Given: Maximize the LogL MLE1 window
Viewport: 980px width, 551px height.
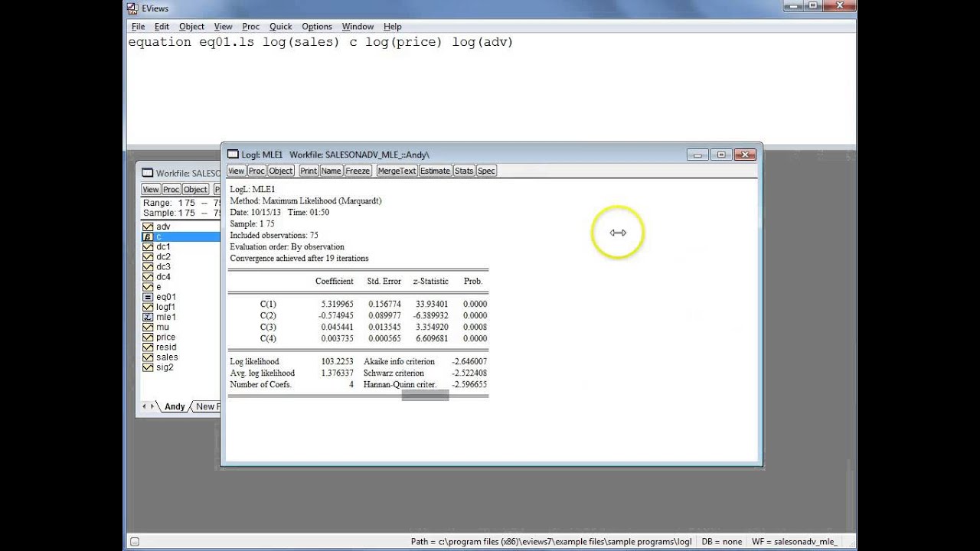Looking at the screenshot, I should 721,155.
